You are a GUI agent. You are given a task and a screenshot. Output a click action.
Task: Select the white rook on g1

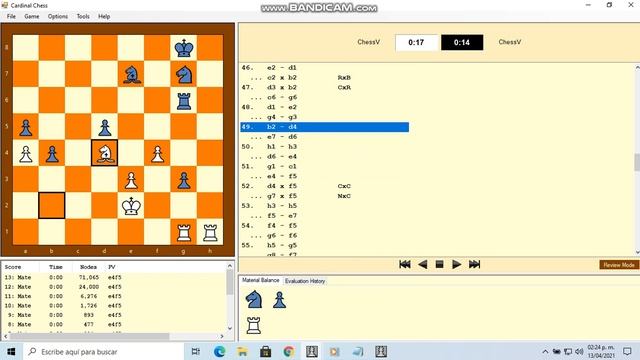[184, 232]
